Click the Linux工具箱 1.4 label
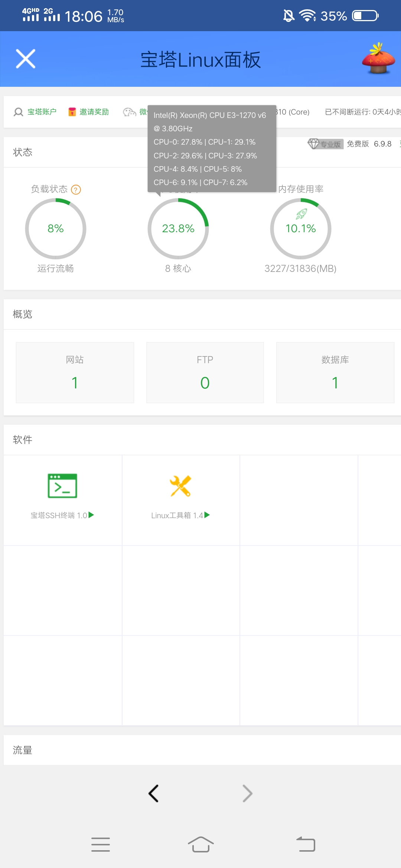This screenshot has width=401, height=868. (177, 515)
